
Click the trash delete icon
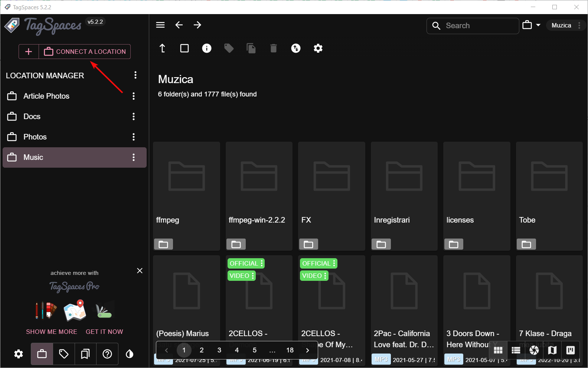point(274,48)
